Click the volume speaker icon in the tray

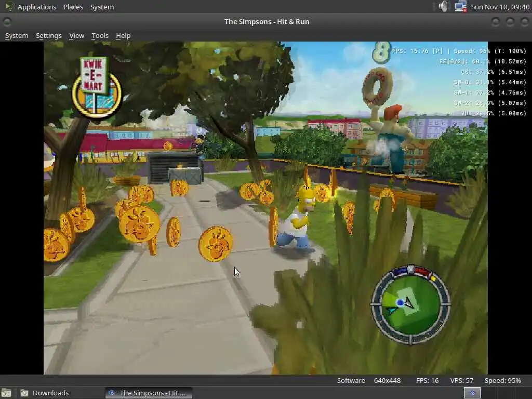(x=443, y=6)
